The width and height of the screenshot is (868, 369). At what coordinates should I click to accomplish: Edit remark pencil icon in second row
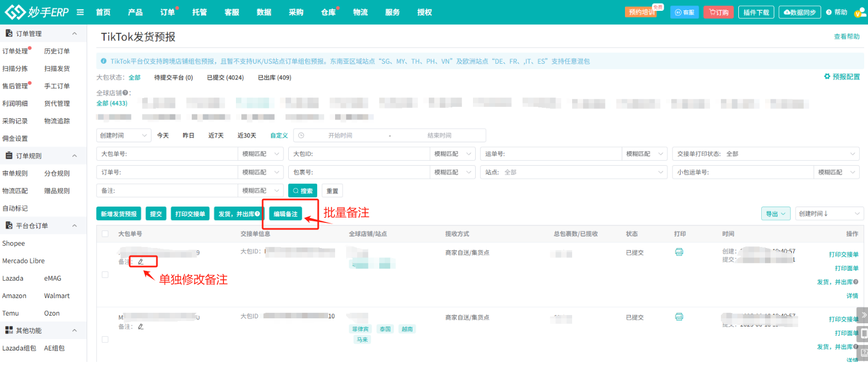pyautogui.click(x=141, y=326)
